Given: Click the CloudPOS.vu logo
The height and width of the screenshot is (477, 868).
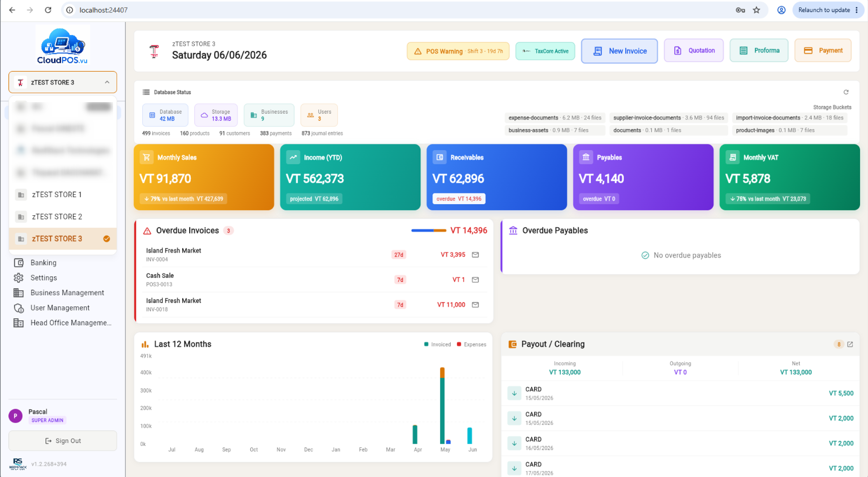Looking at the screenshot, I should 63,46.
